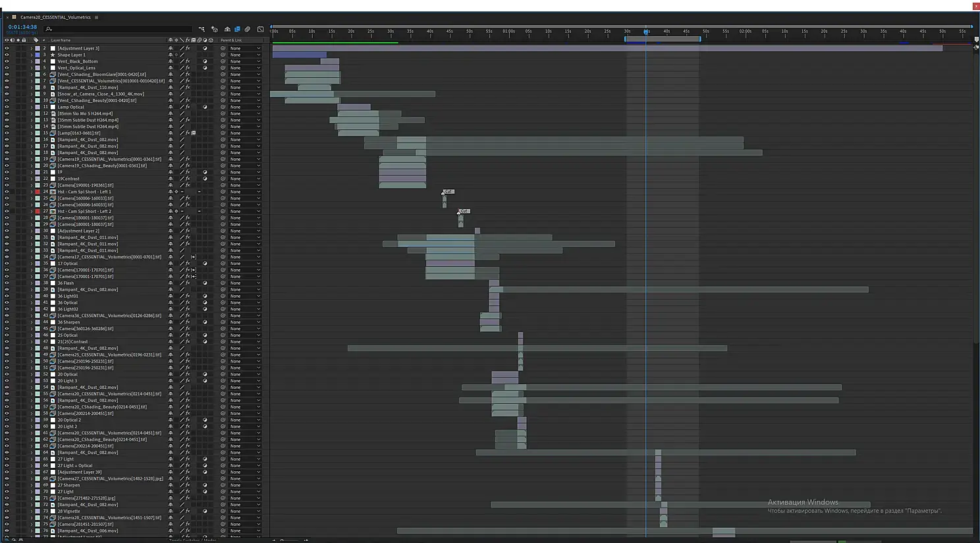Viewport: 980px width, 543px height.
Task: Toggle adjustment switch on 27 Sharpen layer
Action: click(x=205, y=485)
